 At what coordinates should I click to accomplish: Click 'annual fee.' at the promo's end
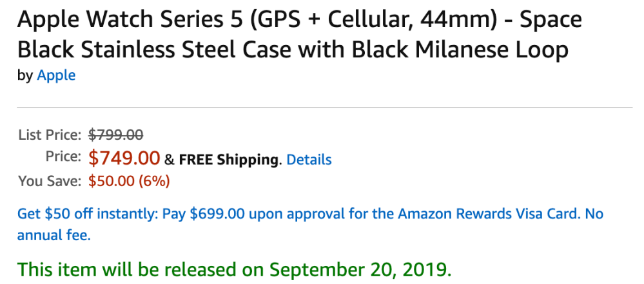54,236
